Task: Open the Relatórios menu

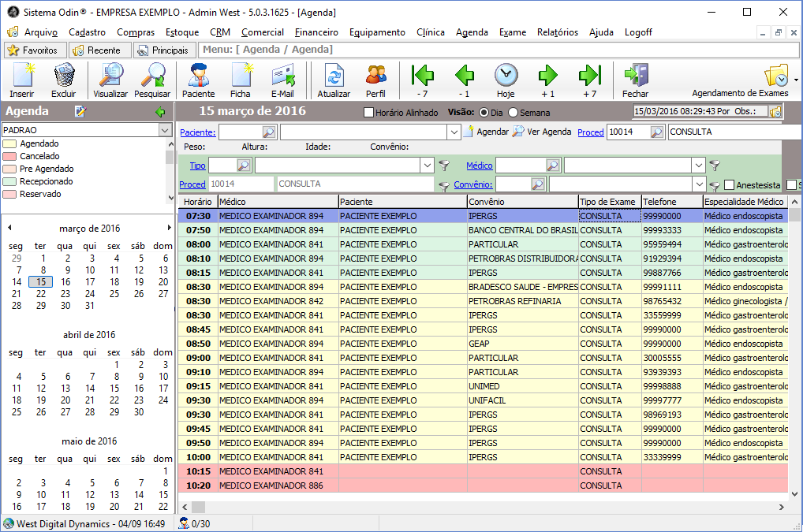Action: 558,32
